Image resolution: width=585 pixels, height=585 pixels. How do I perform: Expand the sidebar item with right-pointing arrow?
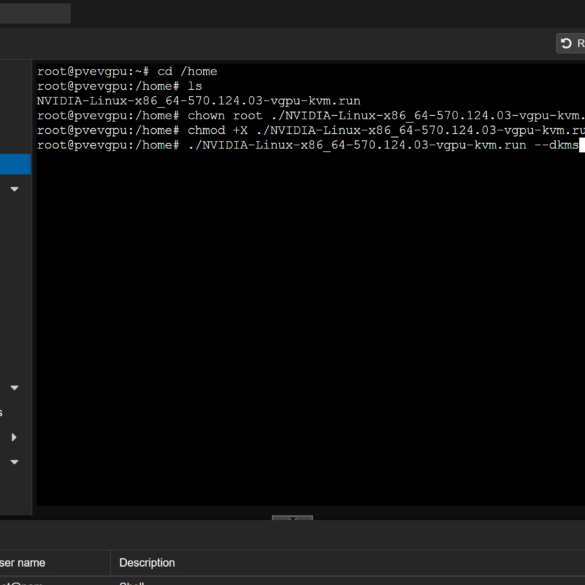(14, 437)
